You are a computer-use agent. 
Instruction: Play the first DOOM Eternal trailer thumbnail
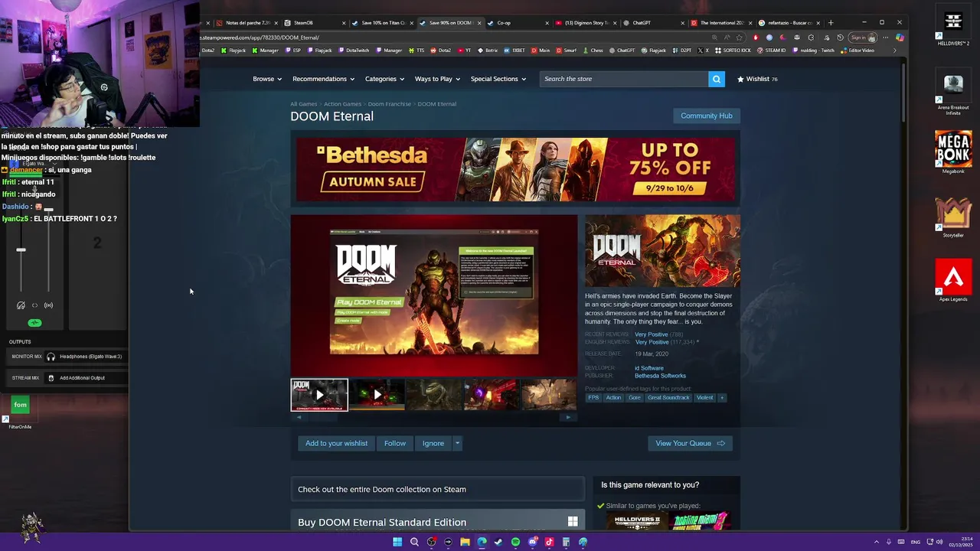[319, 395]
